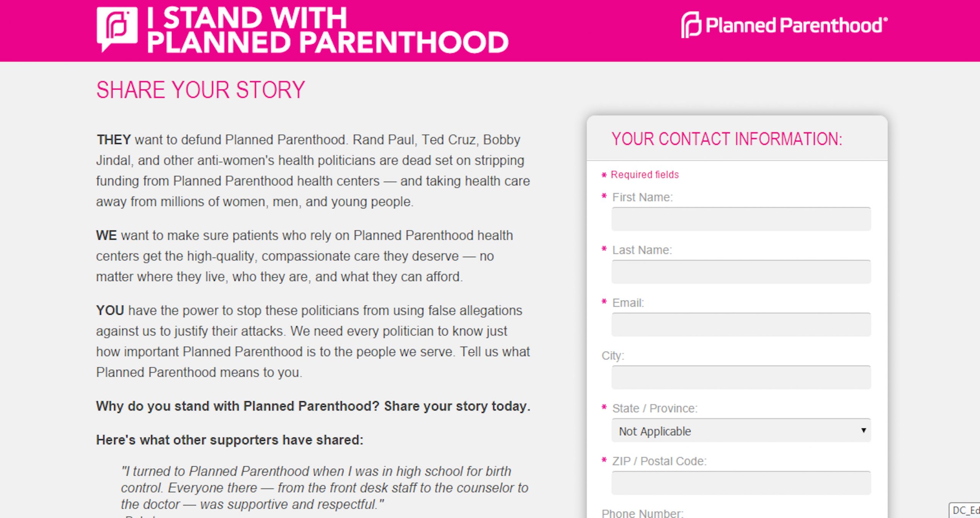Image resolution: width=980 pixels, height=518 pixels.
Task: Click the "State / Province:" label
Action: point(655,408)
